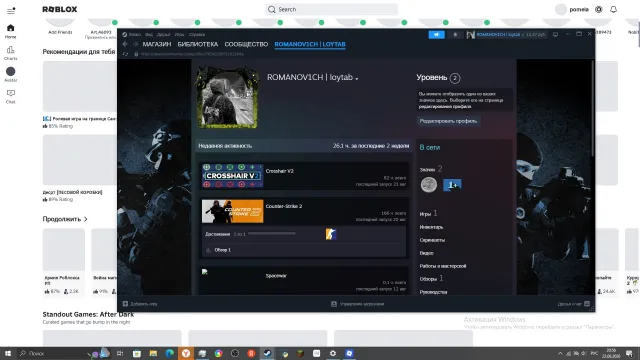Image resolution: width=640 pixels, height=360 pixels.
Task: Switch to БИБЛИОТЕКА tab
Action: coord(198,44)
